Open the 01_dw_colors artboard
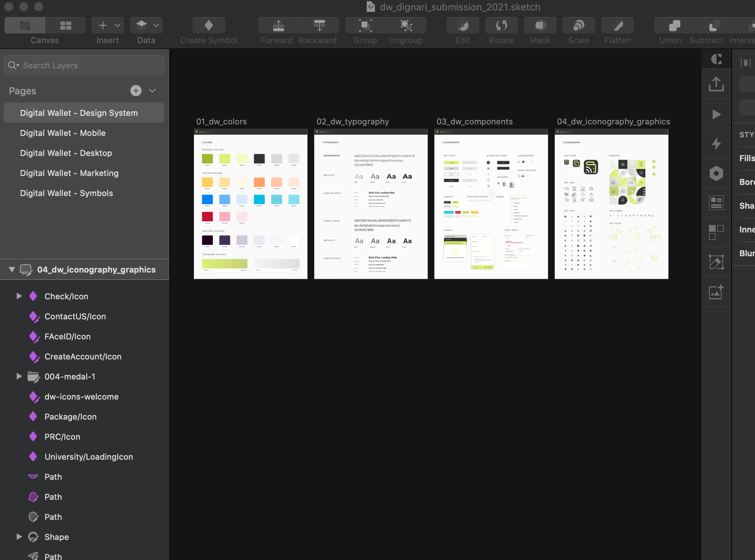The width and height of the screenshot is (755, 560). [x=250, y=203]
